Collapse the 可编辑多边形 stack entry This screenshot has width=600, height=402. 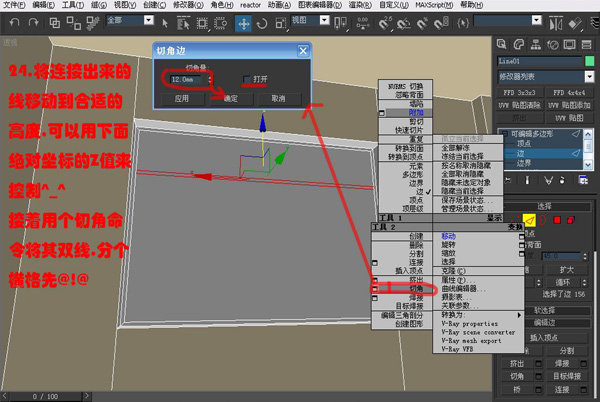(x=505, y=134)
